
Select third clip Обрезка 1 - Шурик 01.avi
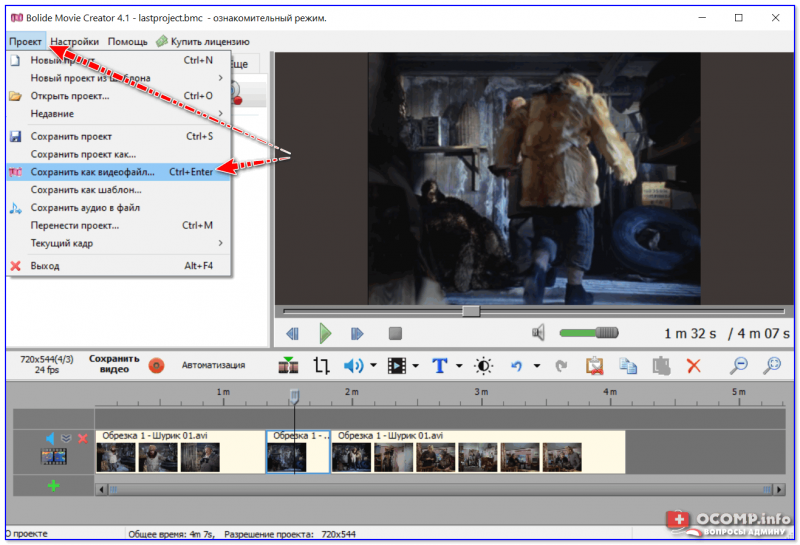478,452
